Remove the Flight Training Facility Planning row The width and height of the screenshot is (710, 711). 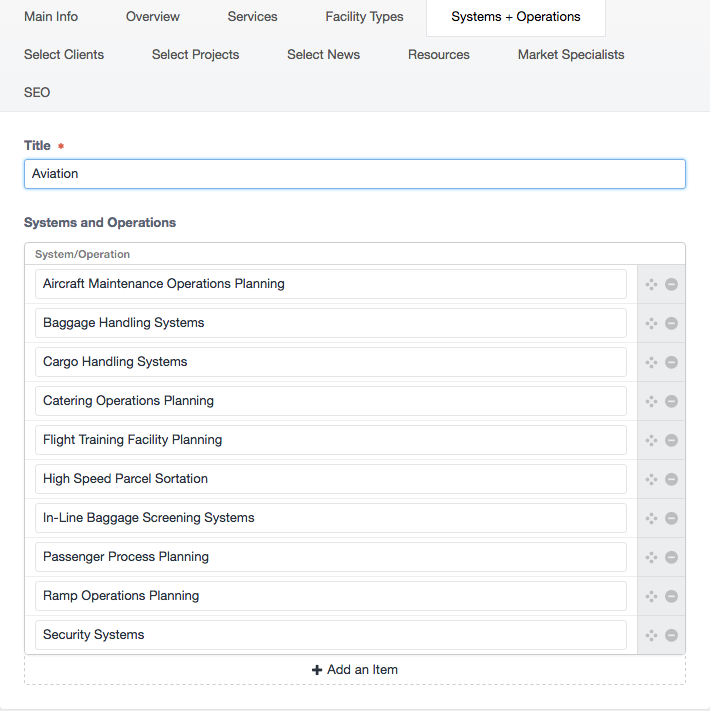coord(671,440)
